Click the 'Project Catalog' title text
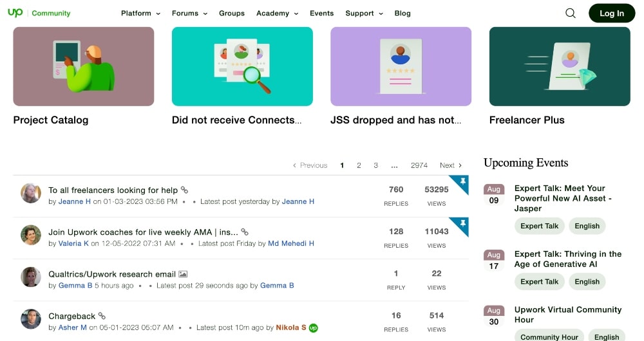The image size is (644, 341). (x=50, y=120)
